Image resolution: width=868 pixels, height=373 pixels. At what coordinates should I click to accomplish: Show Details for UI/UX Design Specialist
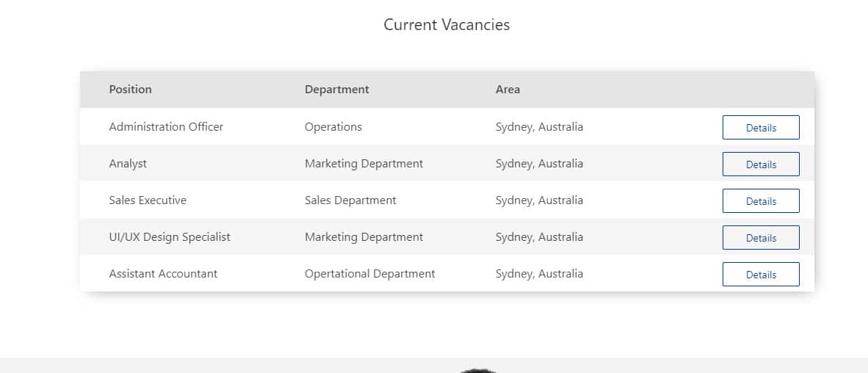point(761,237)
